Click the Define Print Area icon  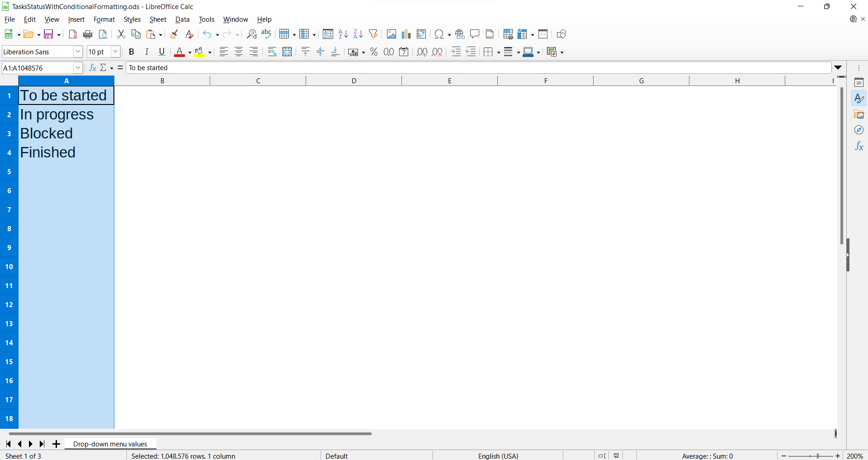(508, 34)
